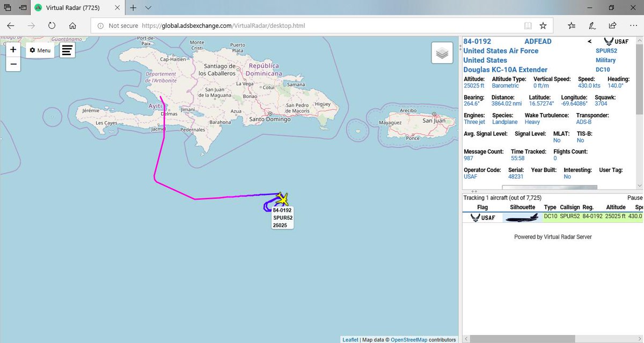This screenshot has width=644, height=343.
Task: Sort list by Altitude column header
Action: pos(616,207)
